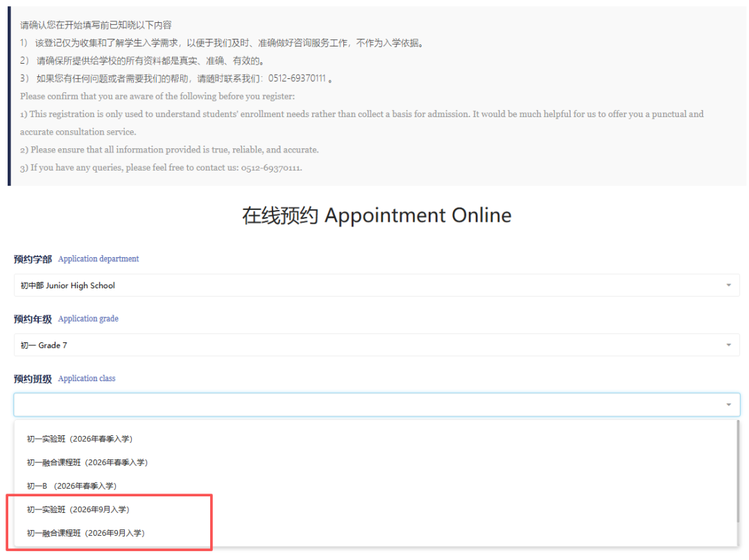
Task: Click the blue "Application department" label
Action: point(98,259)
